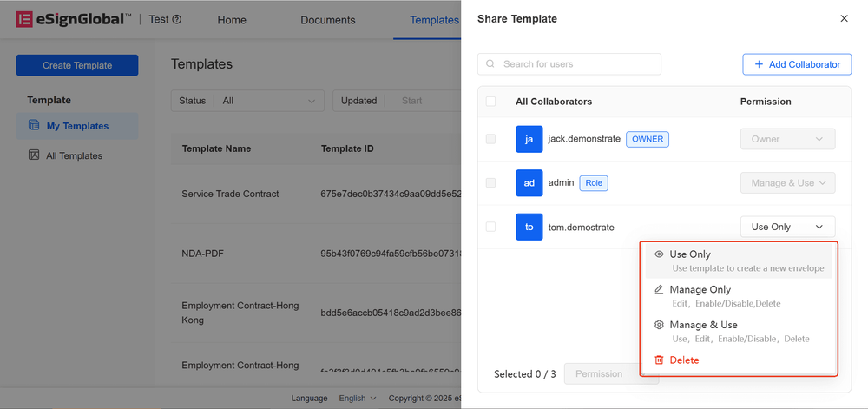868x409 pixels.
Task: Click the admin 'ad' avatar
Action: tap(529, 182)
